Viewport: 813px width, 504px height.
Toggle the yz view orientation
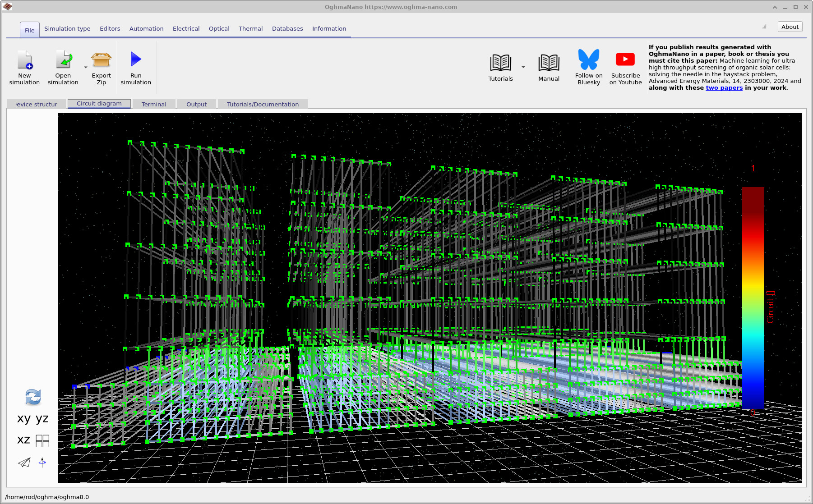click(42, 419)
